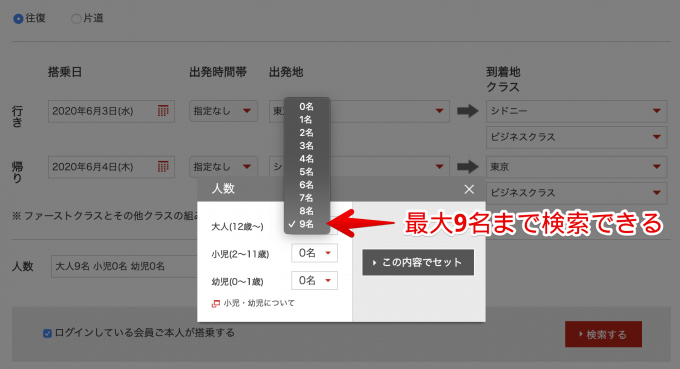
Task: Choose 5名 in the adult count list
Action: click(x=307, y=172)
